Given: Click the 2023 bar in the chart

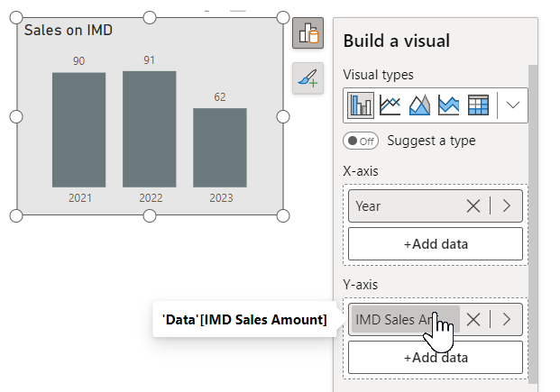Looking at the screenshot, I should [219, 148].
